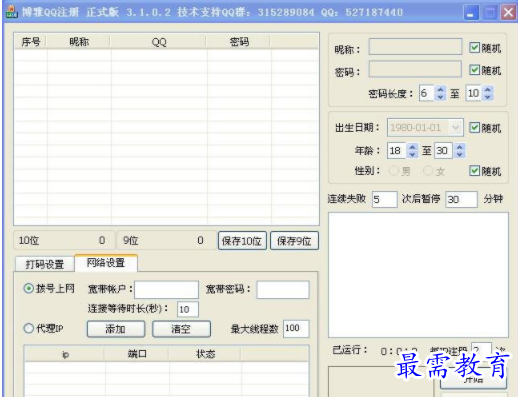This screenshot has width=518, height=397.
Task: Click the minimum password length value 6
Action: [427, 93]
